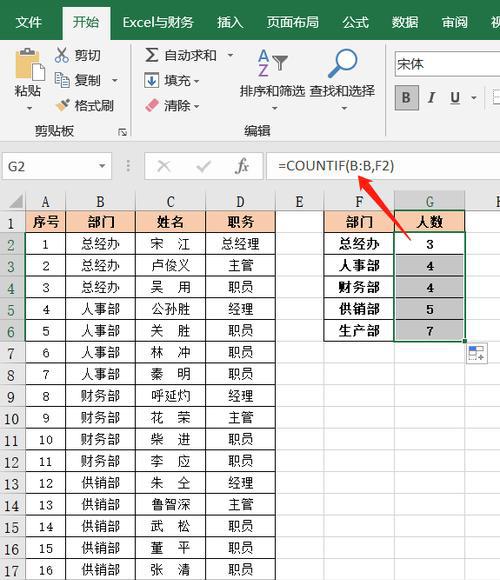Expand the AutoSum dropdown arrow
The height and width of the screenshot is (580, 500).
tap(230, 55)
